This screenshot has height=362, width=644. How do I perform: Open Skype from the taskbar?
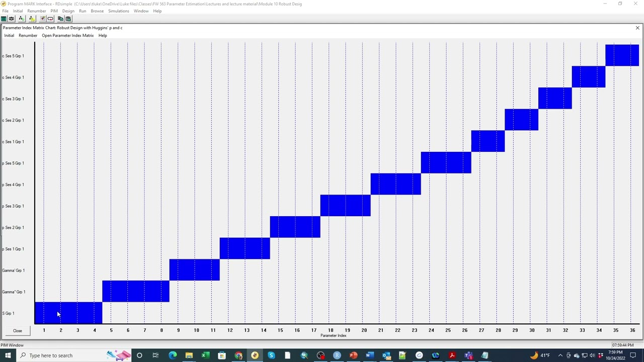pos(271,355)
